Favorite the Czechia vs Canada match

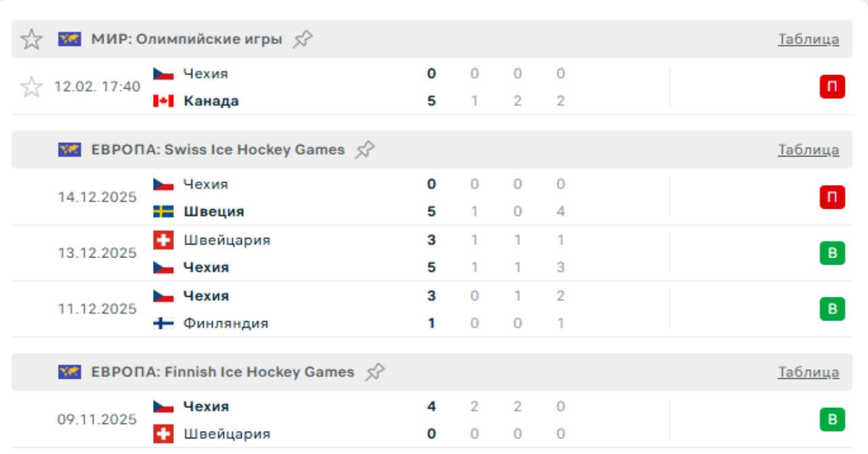[31, 87]
